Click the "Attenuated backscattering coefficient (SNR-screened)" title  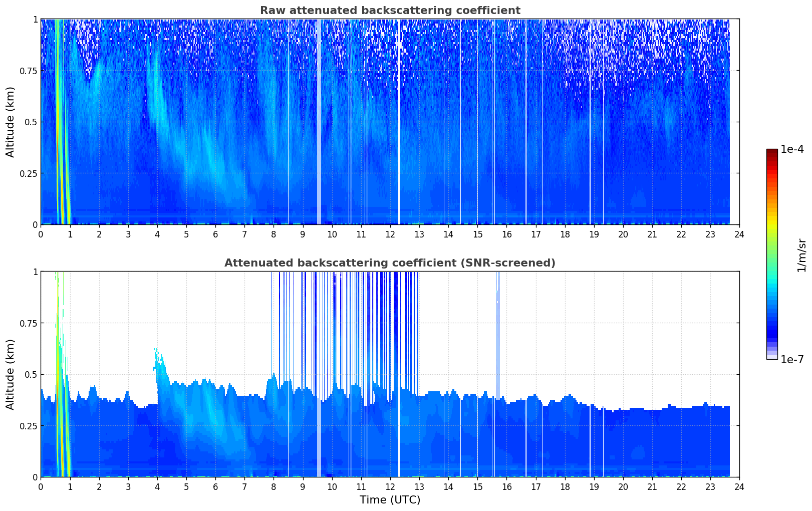click(x=390, y=263)
